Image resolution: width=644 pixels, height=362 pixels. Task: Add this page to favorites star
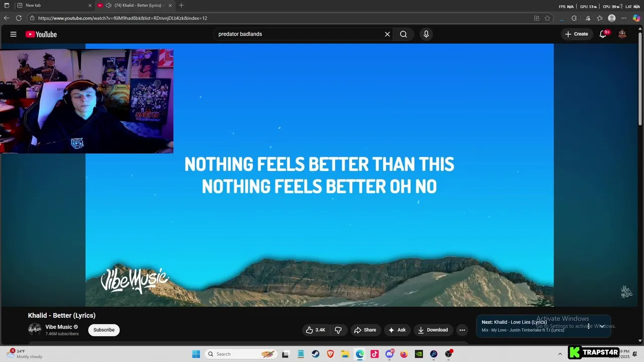pyautogui.click(x=547, y=18)
